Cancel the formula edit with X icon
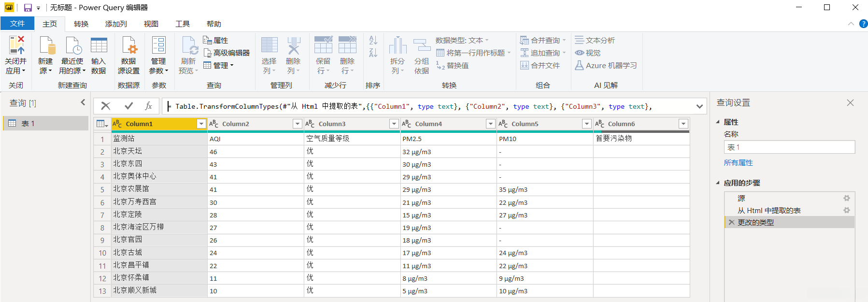This screenshot has height=302, width=868. 106,106
